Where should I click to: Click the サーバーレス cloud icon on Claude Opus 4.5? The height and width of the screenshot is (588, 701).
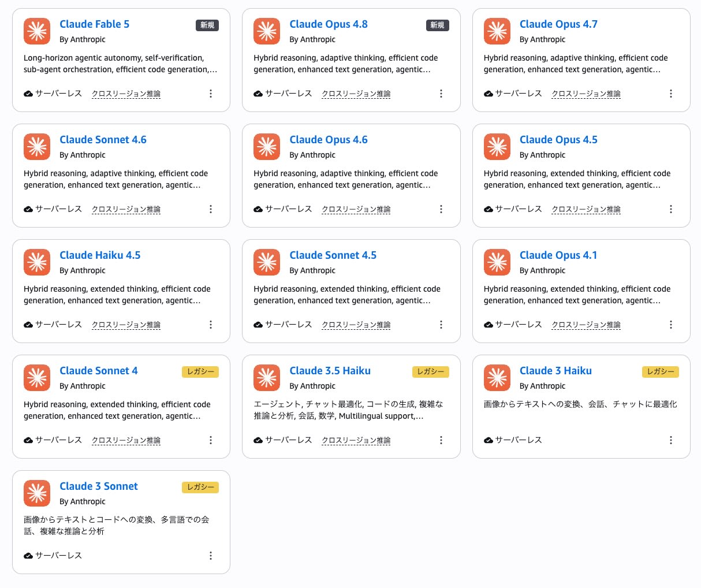coord(489,209)
